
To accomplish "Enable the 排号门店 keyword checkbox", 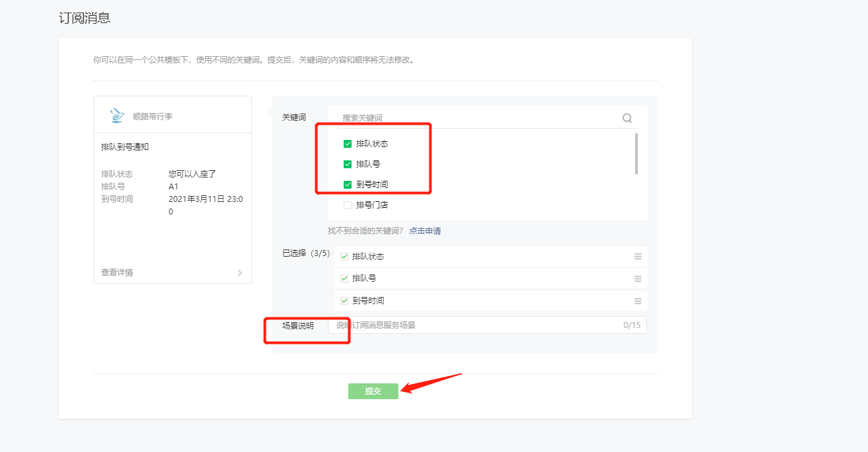I will click(x=348, y=205).
